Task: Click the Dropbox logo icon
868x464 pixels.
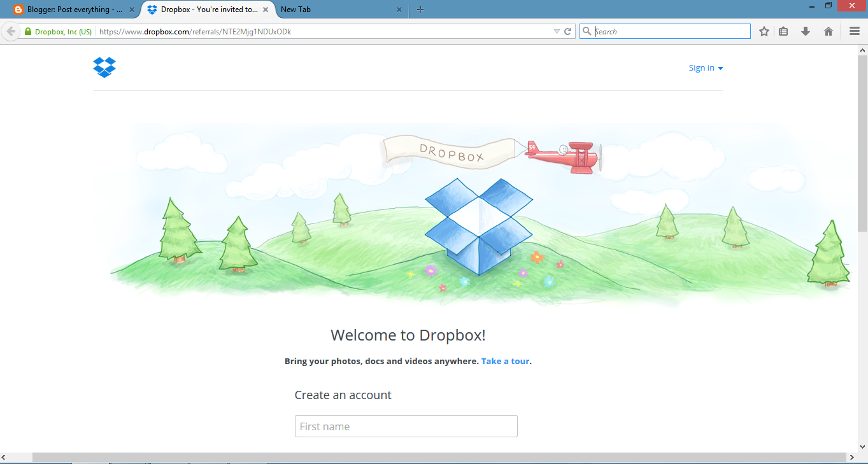Action: click(104, 67)
